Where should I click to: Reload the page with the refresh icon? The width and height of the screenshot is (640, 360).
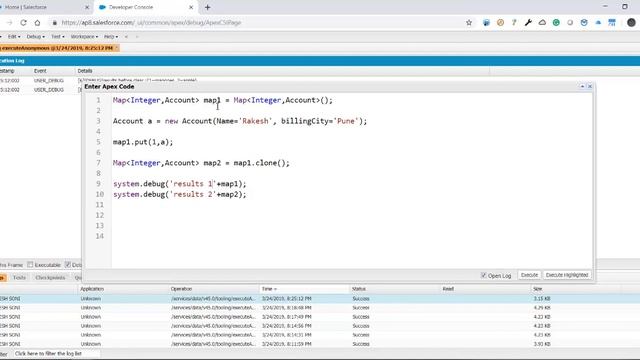[23, 23]
